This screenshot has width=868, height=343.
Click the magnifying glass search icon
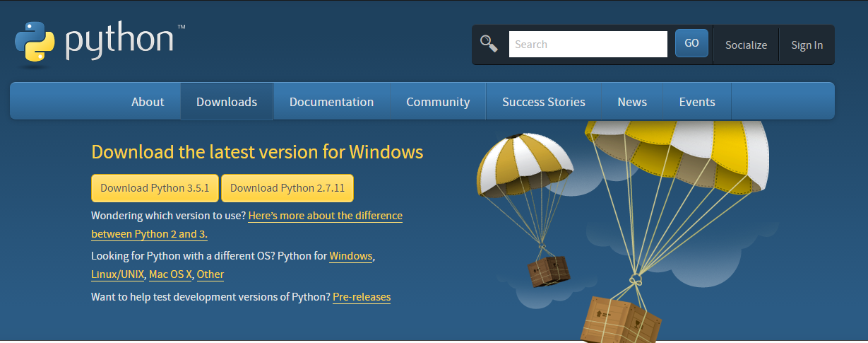click(x=489, y=44)
